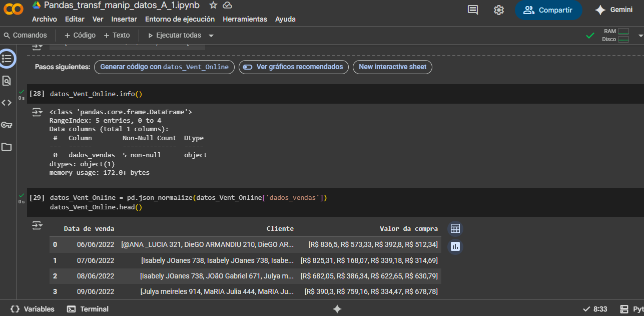The width and height of the screenshot is (644, 316).
Task: Run cell 29 via its bracket number
Action: (37, 197)
